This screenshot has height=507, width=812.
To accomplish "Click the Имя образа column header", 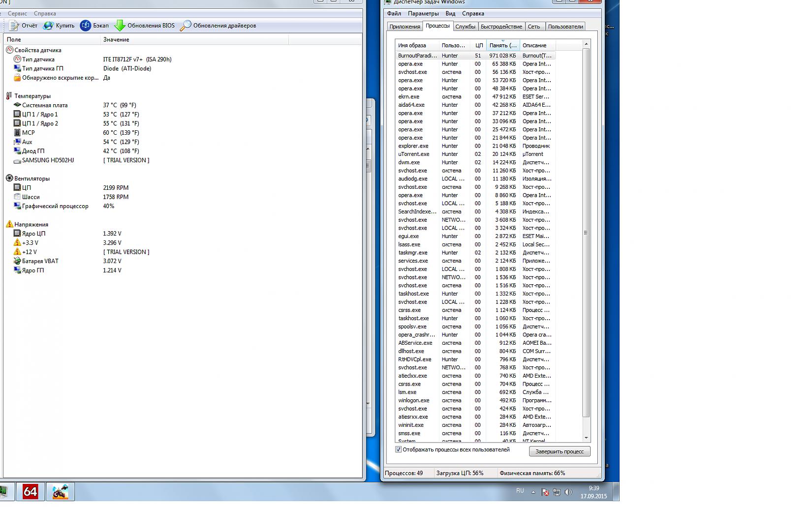I will [x=417, y=45].
